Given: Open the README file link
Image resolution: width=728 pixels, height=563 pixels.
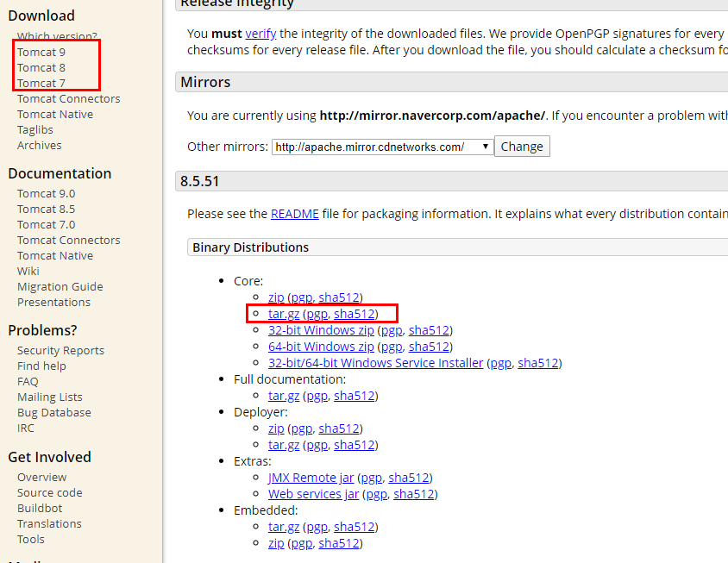Looking at the screenshot, I should pos(294,214).
